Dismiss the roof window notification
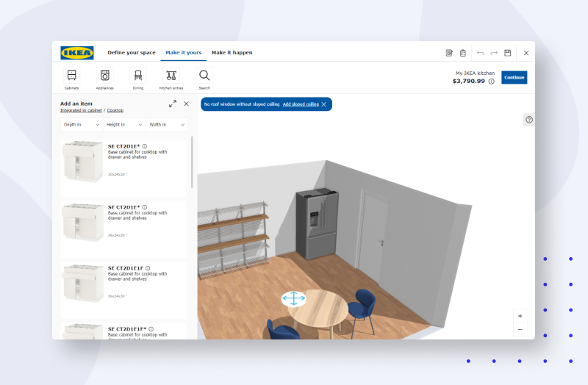The image size is (588, 385). point(324,104)
